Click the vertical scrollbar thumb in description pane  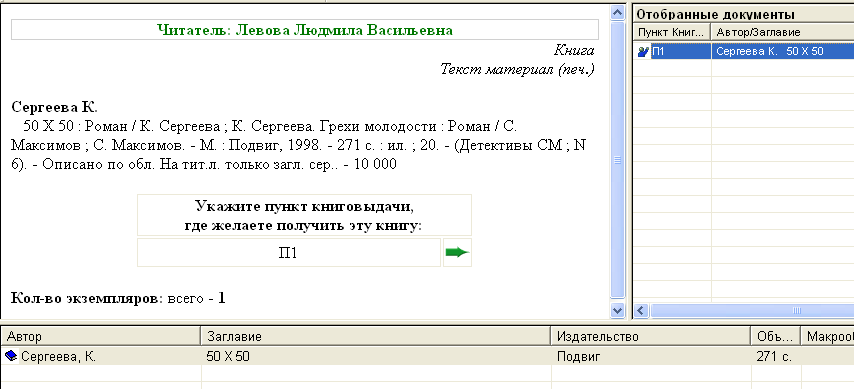point(617,160)
